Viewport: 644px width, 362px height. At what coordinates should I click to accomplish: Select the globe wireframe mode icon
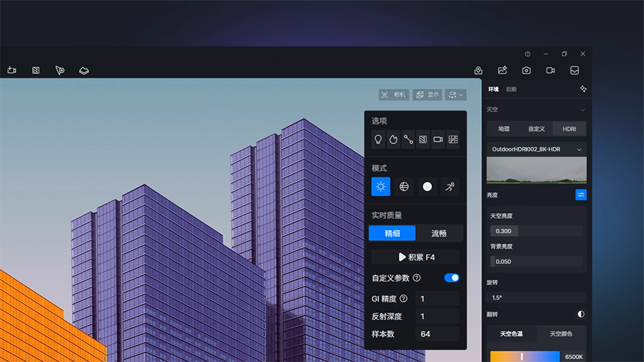click(x=404, y=187)
